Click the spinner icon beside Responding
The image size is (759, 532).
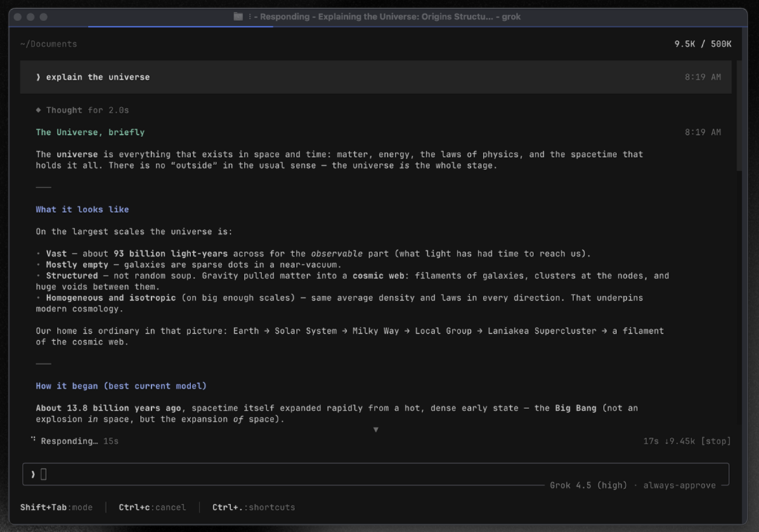pos(33,439)
